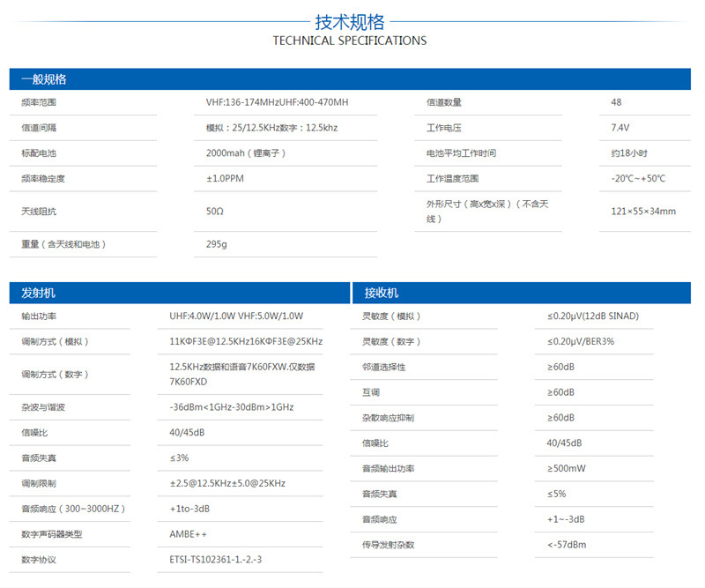705x588 pixels.
Task: Select the ≤0.20μV(12dB SINAD) value
Action: pos(592,316)
